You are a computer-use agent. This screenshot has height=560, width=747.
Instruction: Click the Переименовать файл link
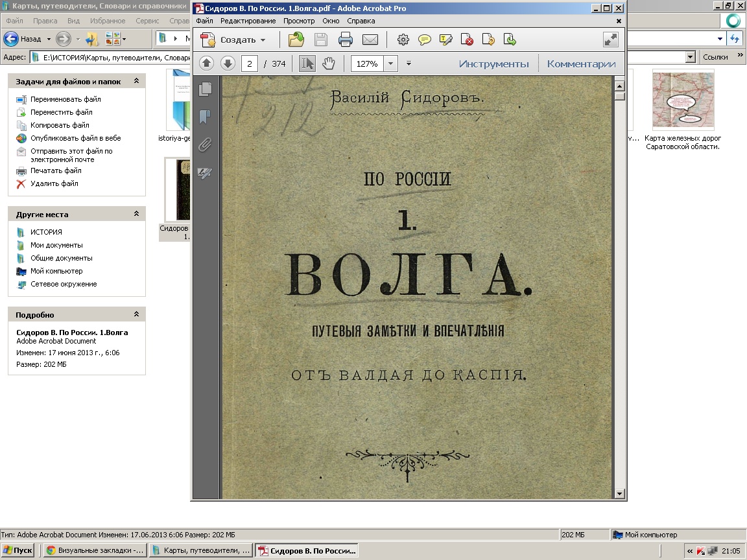point(65,99)
